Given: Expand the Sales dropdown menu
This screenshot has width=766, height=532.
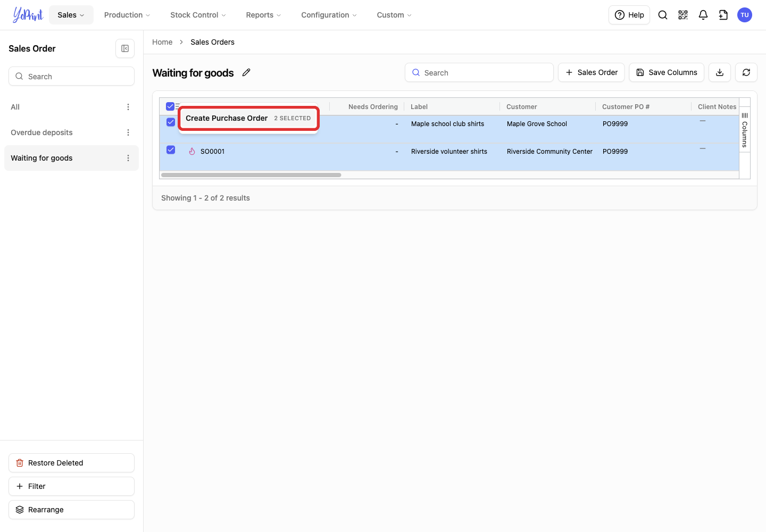Looking at the screenshot, I should click(71, 15).
